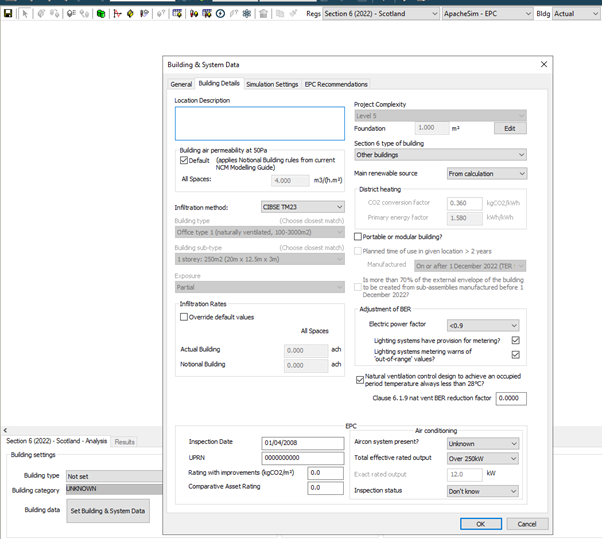Click the Location Description text box

[x=259, y=123]
